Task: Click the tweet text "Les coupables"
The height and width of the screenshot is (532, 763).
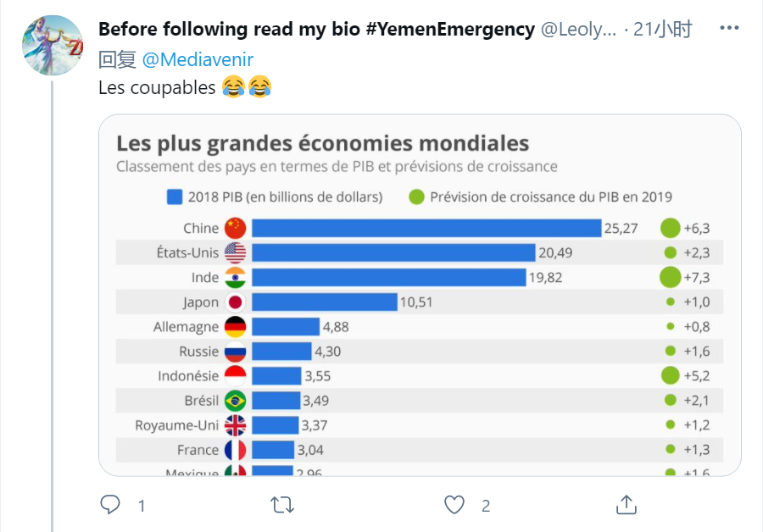Action: [157, 87]
